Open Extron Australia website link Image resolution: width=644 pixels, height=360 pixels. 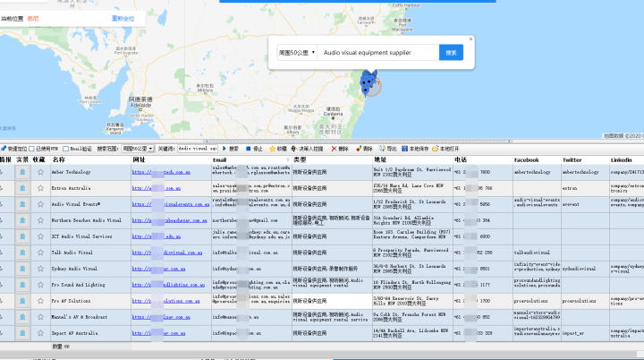[x=157, y=188]
